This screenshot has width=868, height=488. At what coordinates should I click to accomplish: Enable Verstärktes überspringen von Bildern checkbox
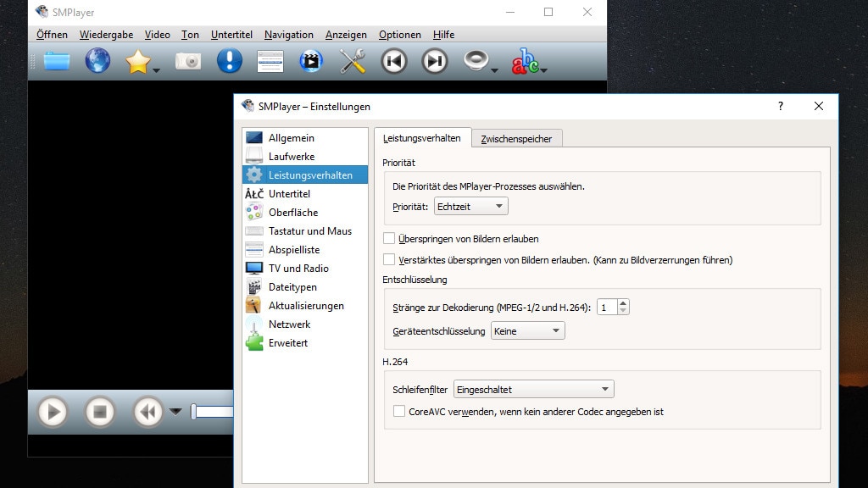(x=389, y=259)
